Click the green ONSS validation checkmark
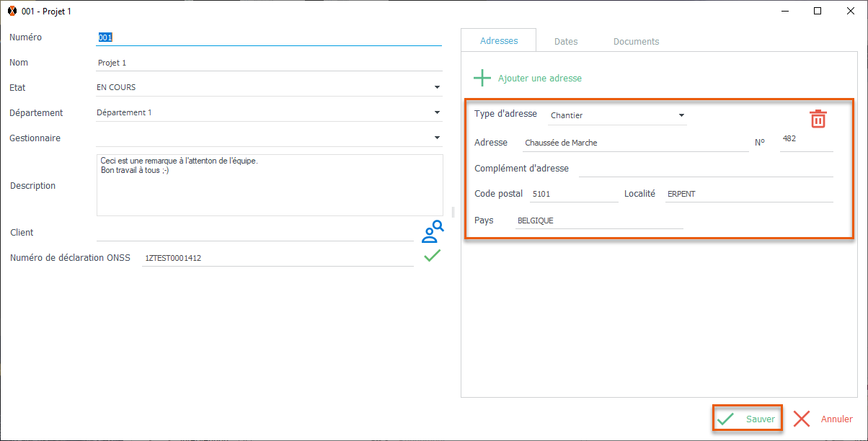This screenshot has width=868, height=441. (x=432, y=256)
